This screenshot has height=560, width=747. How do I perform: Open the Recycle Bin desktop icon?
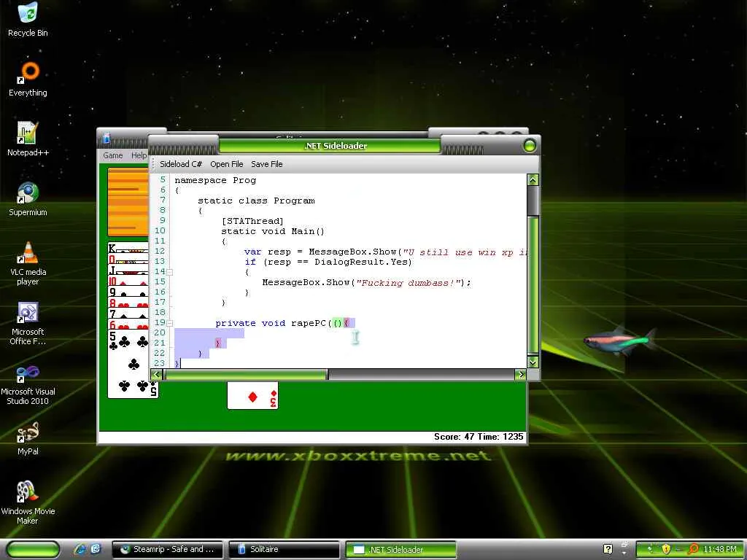28,19
